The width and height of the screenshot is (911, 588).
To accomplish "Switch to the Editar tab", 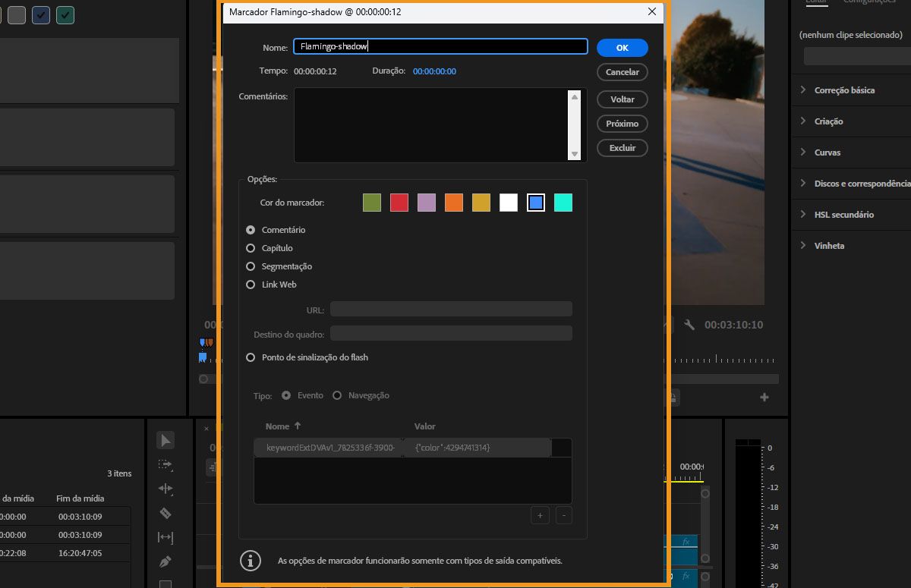I will pos(816,3).
